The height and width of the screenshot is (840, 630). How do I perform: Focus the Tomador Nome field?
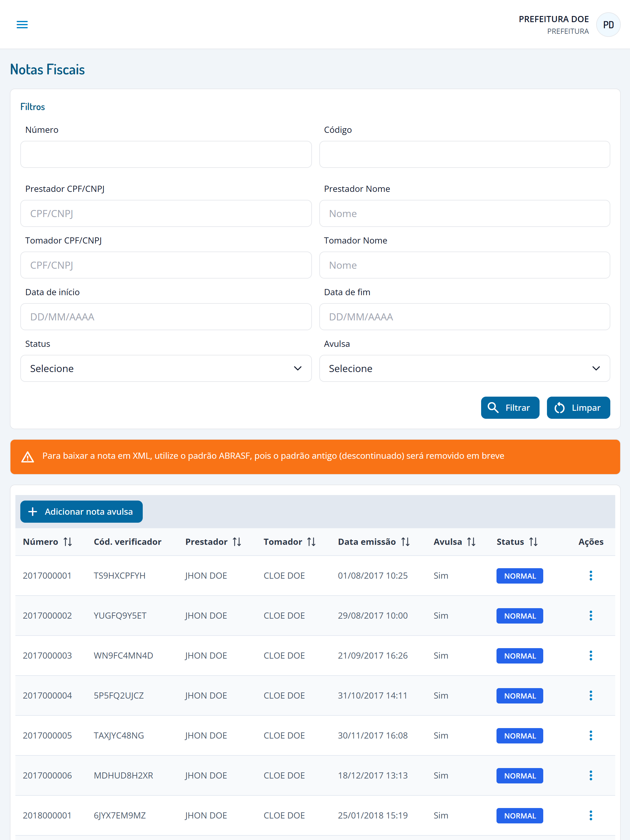click(x=465, y=265)
